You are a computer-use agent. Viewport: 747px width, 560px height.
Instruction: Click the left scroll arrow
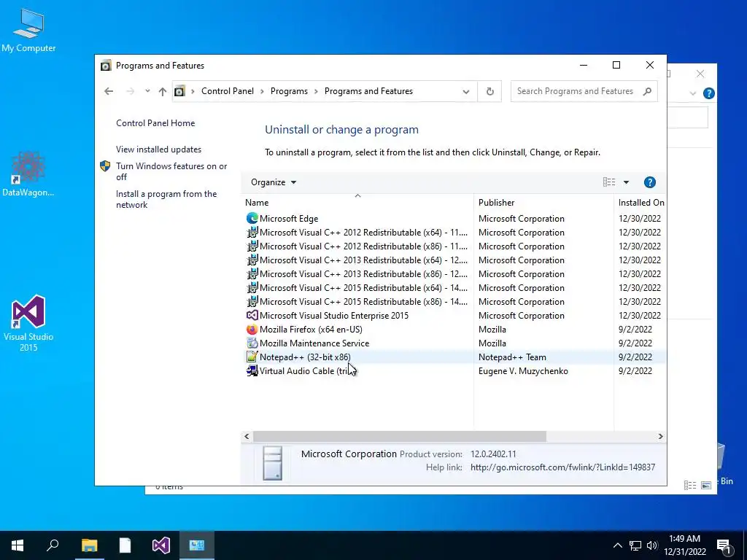point(247,436)
